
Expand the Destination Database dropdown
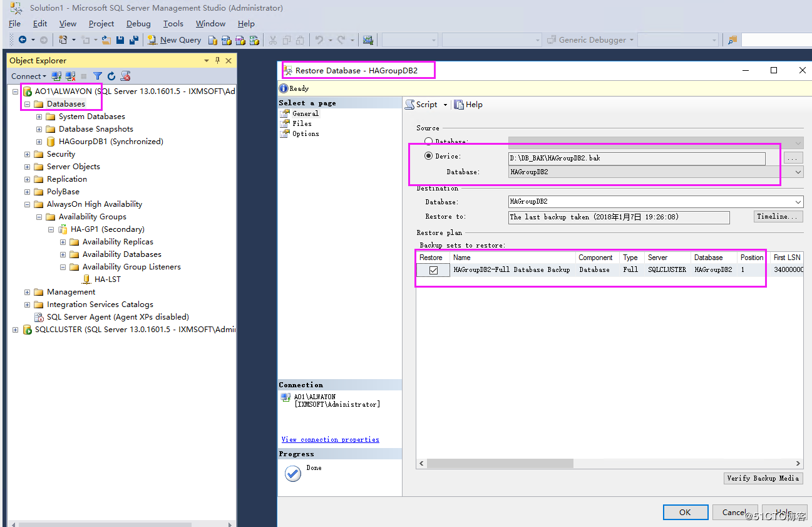[x=798, y=201]
